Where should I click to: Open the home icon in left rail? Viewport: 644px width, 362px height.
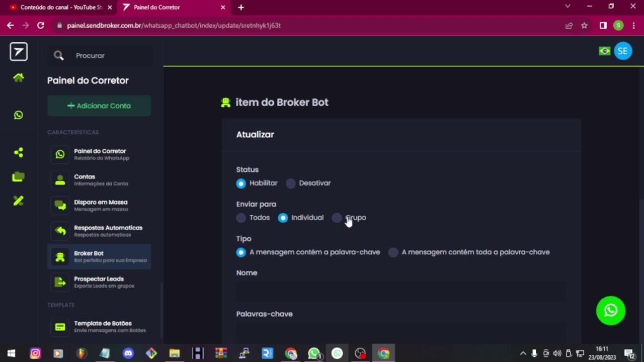pyautogui.click(x=19, y=77)
